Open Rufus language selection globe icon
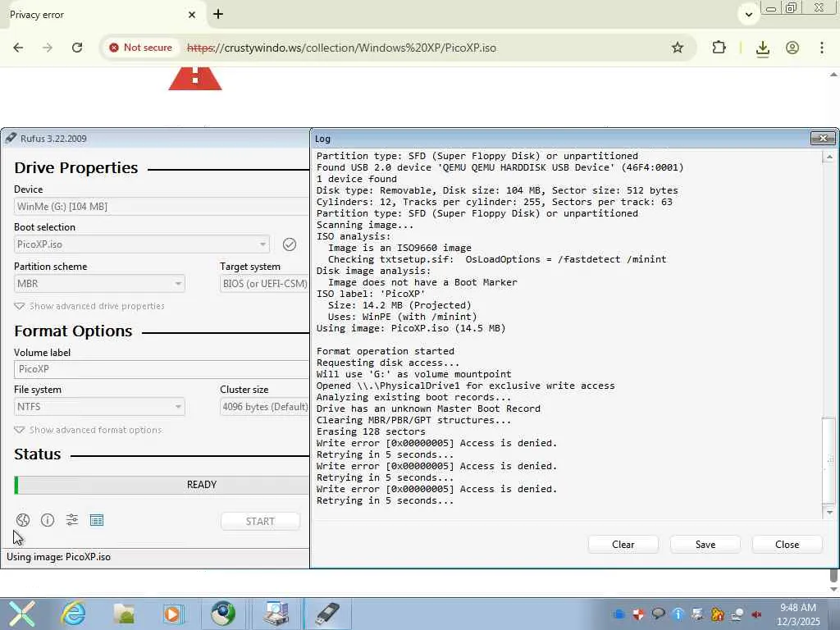 tap(22, 519)
